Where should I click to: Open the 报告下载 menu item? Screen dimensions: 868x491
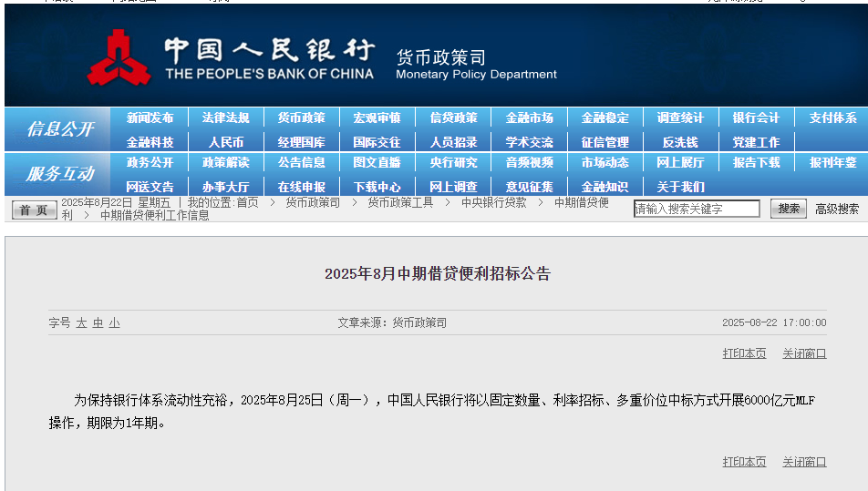tap(756, 162)
